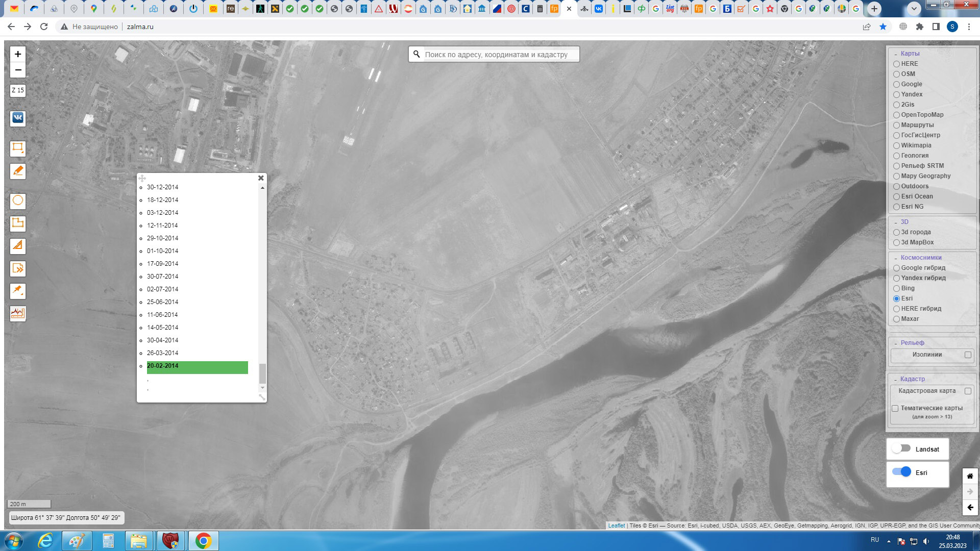Screen dimensions: 980x551
Task: Open the Leaflet attribution link
Action: click(616, 525)
